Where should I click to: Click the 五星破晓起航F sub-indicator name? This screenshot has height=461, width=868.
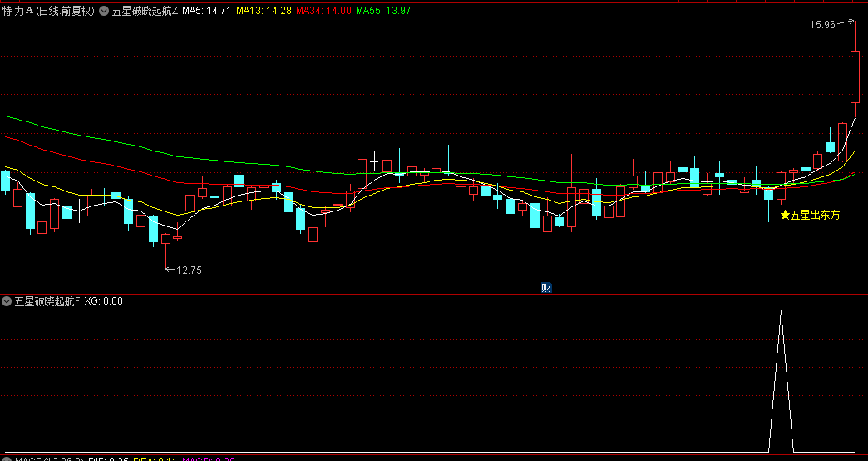point(47,301)
